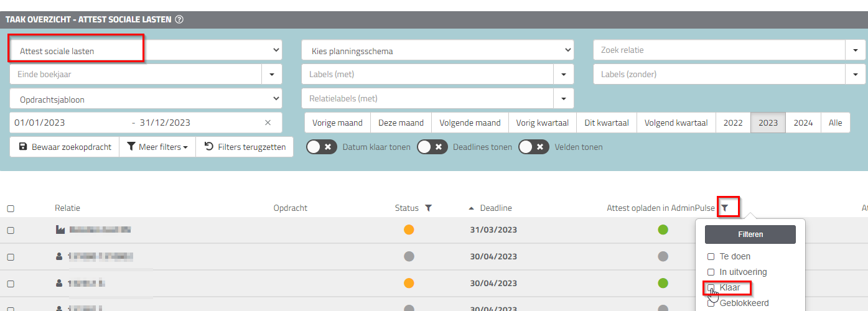Click the Attest opladen column filter icon
The image size is (868, 311).
724,208
